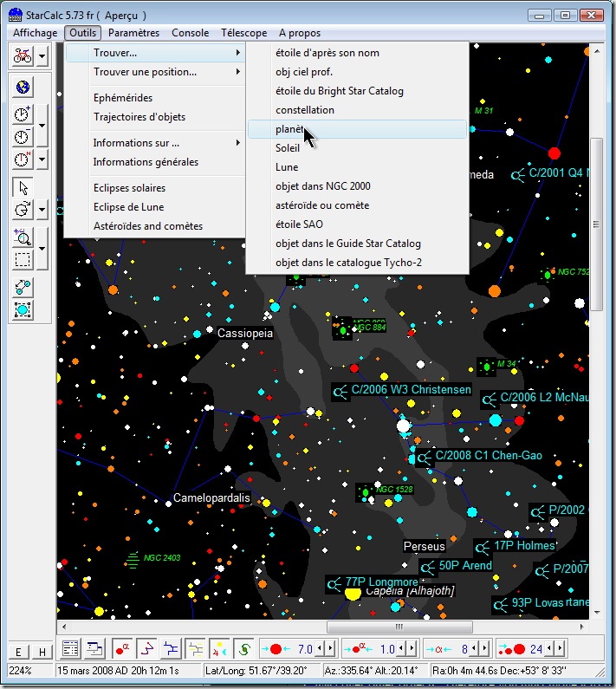Select the dashed rectangle selection tool
The image size is (616, 689).
(x=23, y=260)
